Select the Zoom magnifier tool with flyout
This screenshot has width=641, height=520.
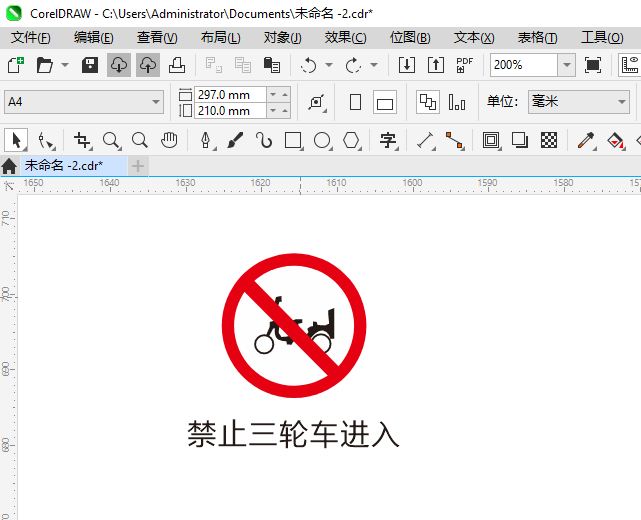coord(111,141)
